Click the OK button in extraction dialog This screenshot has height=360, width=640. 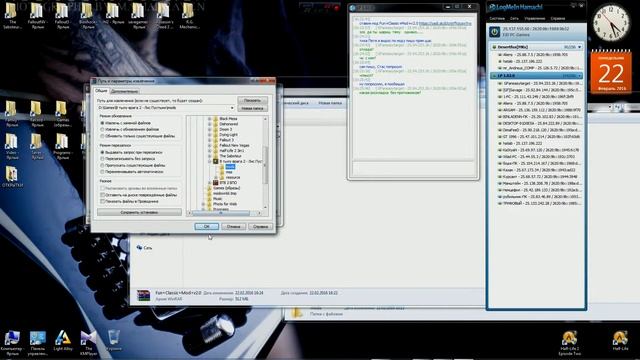click(207, 226)
